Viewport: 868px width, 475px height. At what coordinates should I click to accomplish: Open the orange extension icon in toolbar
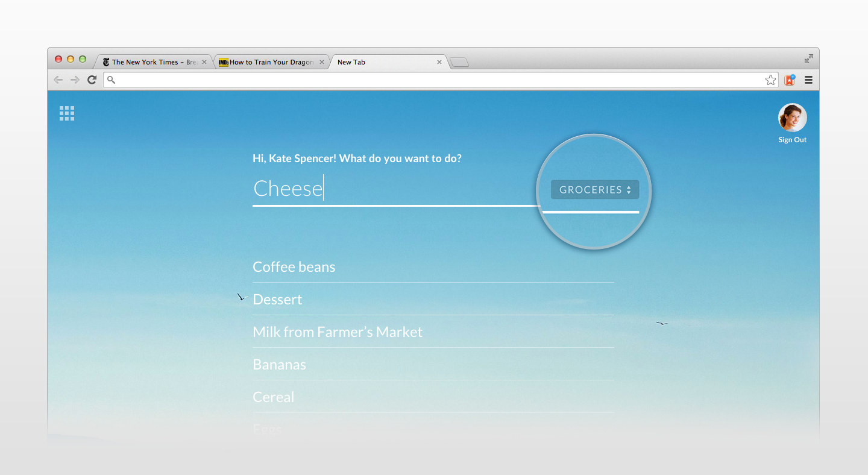(790, 80)
